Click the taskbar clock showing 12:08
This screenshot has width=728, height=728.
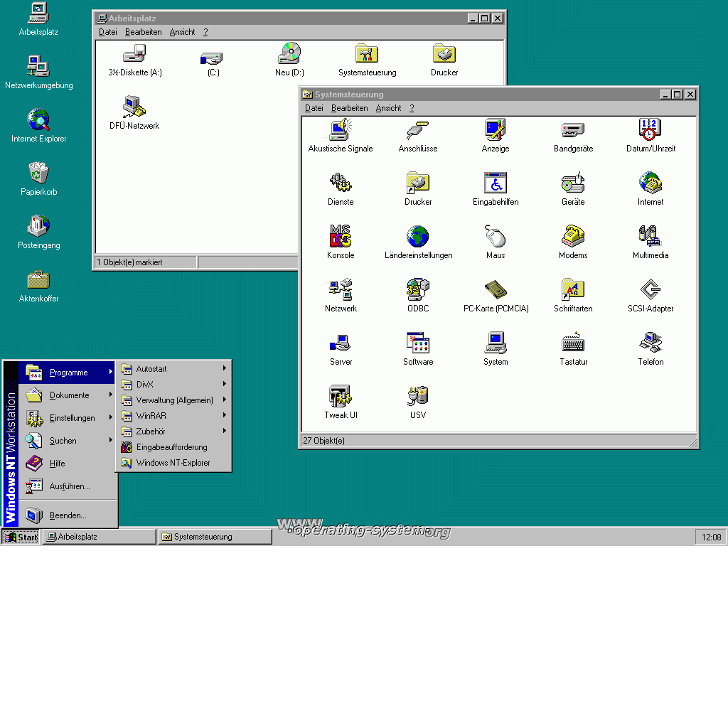pyautogui.click(x=711, y=537)
